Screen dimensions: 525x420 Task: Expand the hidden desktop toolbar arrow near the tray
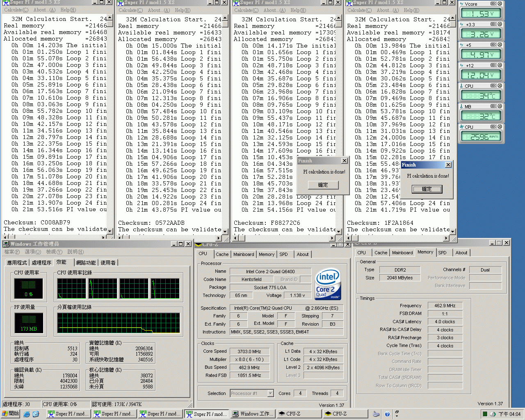click(x=397, y=415)
